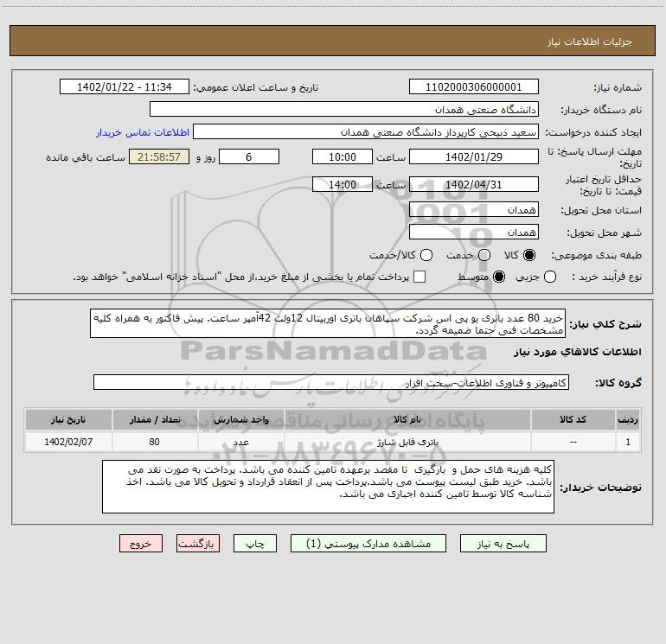
Task: Click the شرح کلی نیاز description box
Action: click(x=328, y=323)
